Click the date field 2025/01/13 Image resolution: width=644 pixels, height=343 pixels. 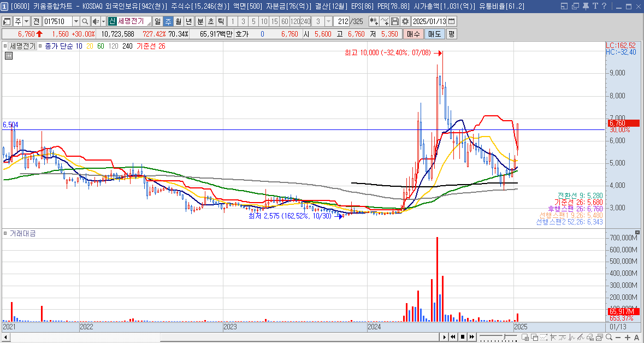(x=429, y=21)
